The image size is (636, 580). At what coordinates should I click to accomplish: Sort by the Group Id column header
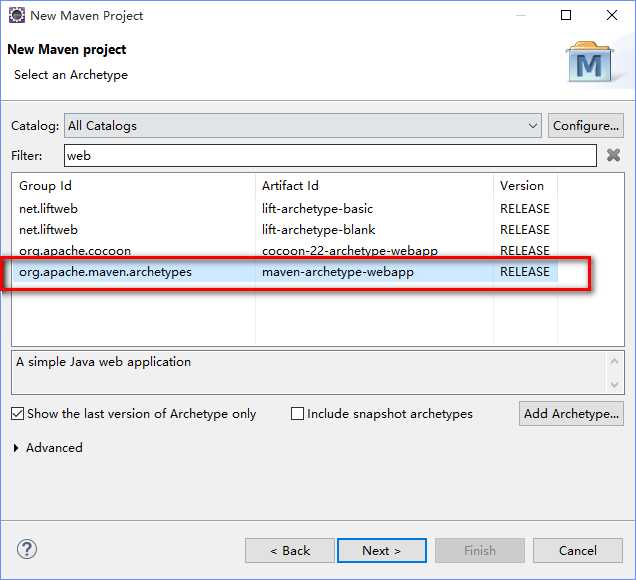pos(134,186)
